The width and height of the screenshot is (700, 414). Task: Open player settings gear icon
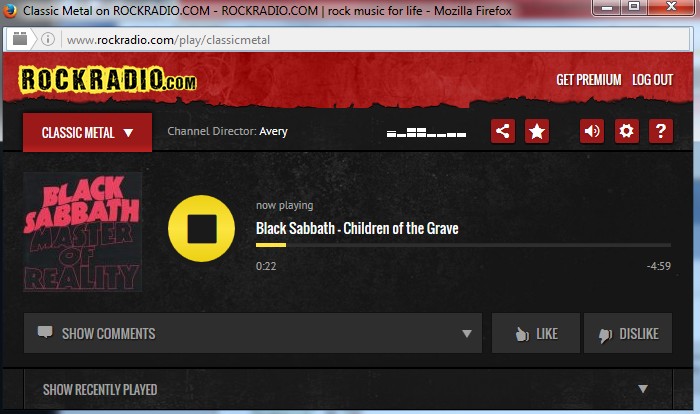click(626, 131)
